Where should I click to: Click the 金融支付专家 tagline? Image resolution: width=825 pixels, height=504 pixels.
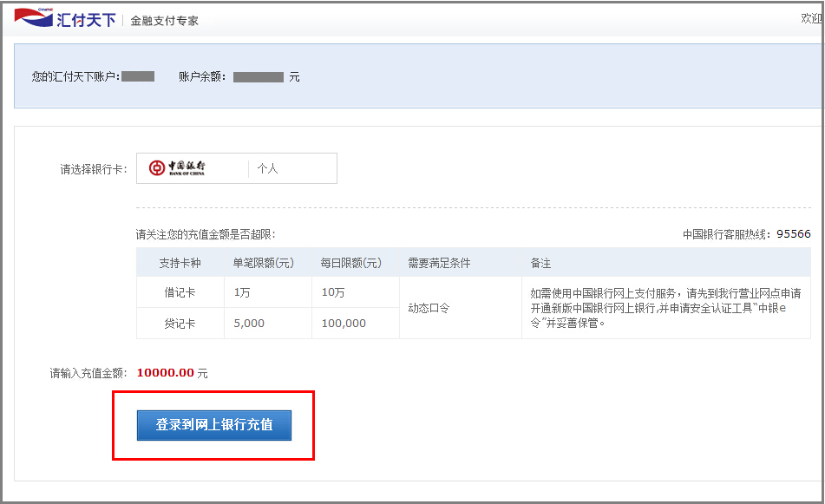click(164, 20)
